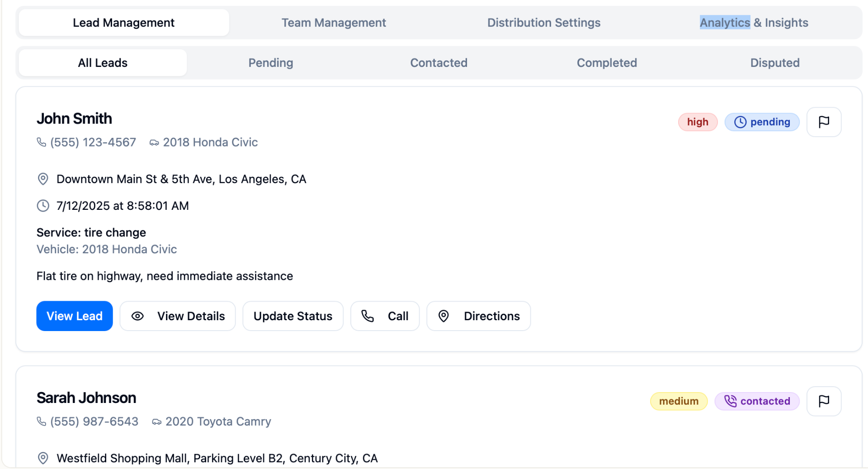Switch to Distribution Settings tab
The image size is (868, 469).
(543, 23)
